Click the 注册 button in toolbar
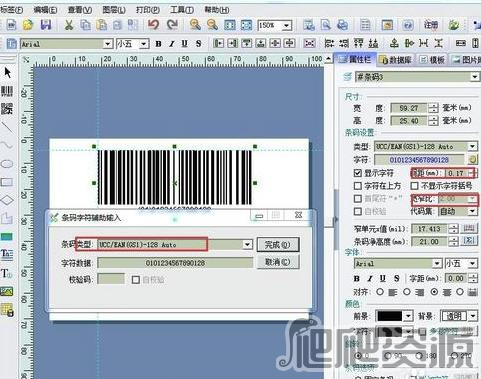Screen dimensions: 481x379 coord(431,25)
